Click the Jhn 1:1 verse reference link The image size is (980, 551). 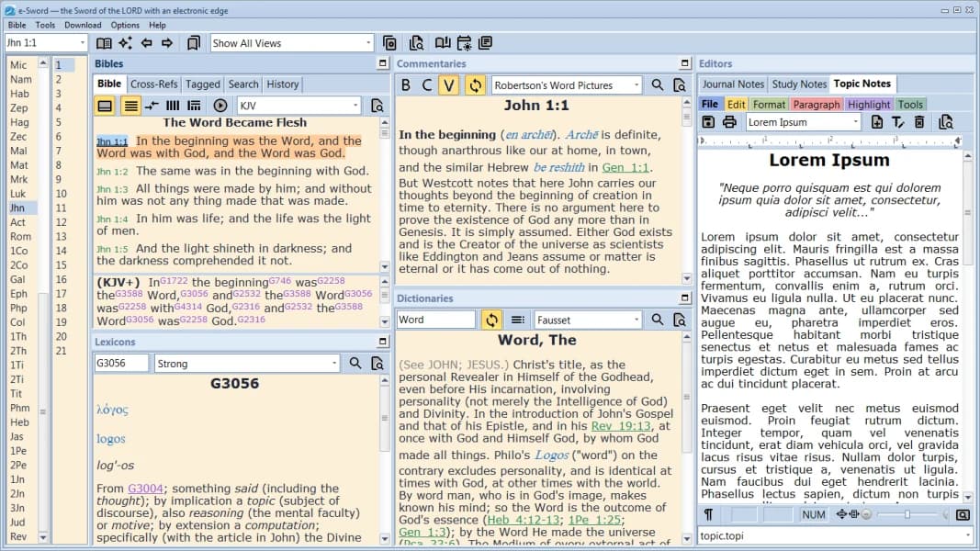112,141
